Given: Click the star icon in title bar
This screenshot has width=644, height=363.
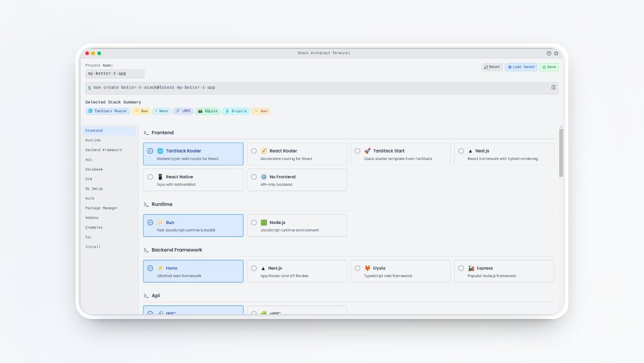Looking at the screenshot, I should (557, 53).
